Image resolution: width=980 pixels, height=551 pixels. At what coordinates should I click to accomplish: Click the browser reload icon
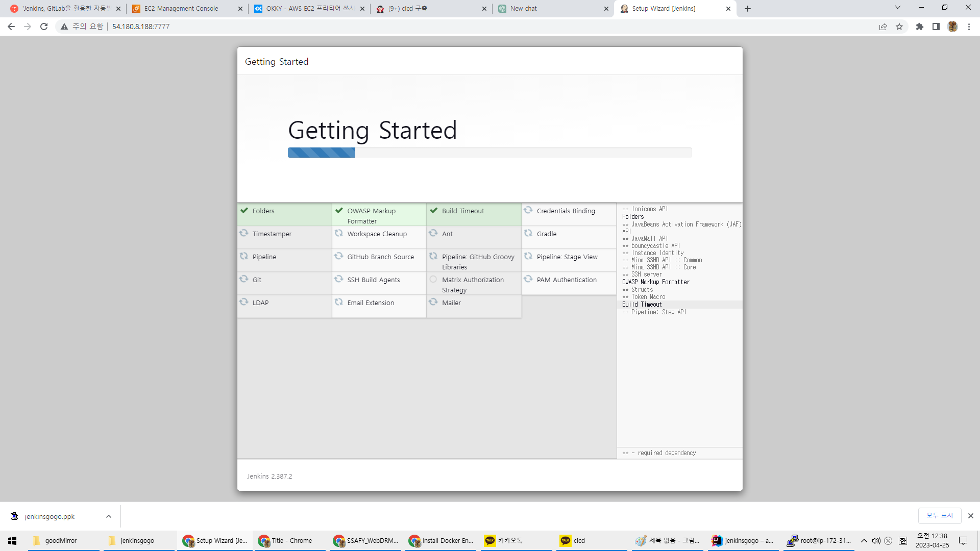point(44,27)
